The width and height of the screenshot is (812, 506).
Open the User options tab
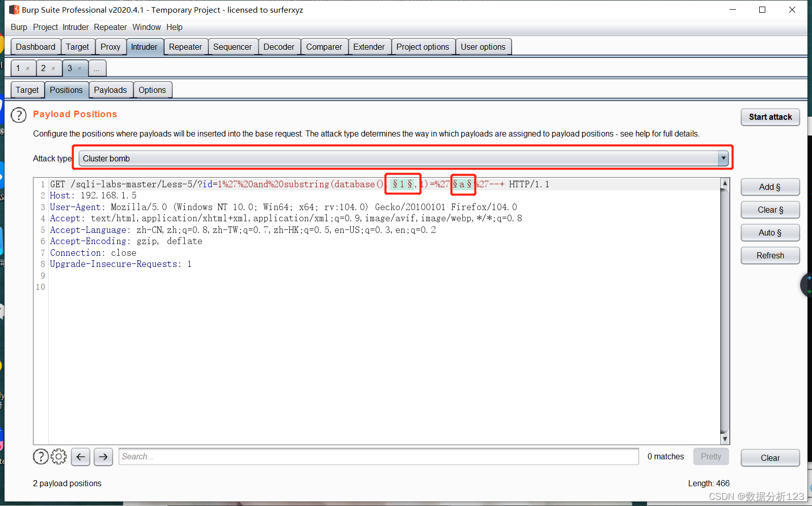coord(483,47)
